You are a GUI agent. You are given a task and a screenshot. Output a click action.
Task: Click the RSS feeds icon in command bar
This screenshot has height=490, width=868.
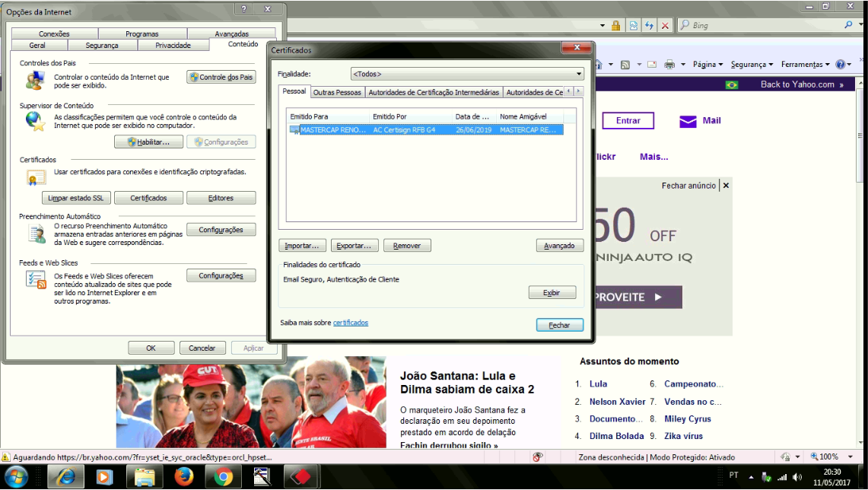pyautogui.click(x=625, y=65)
